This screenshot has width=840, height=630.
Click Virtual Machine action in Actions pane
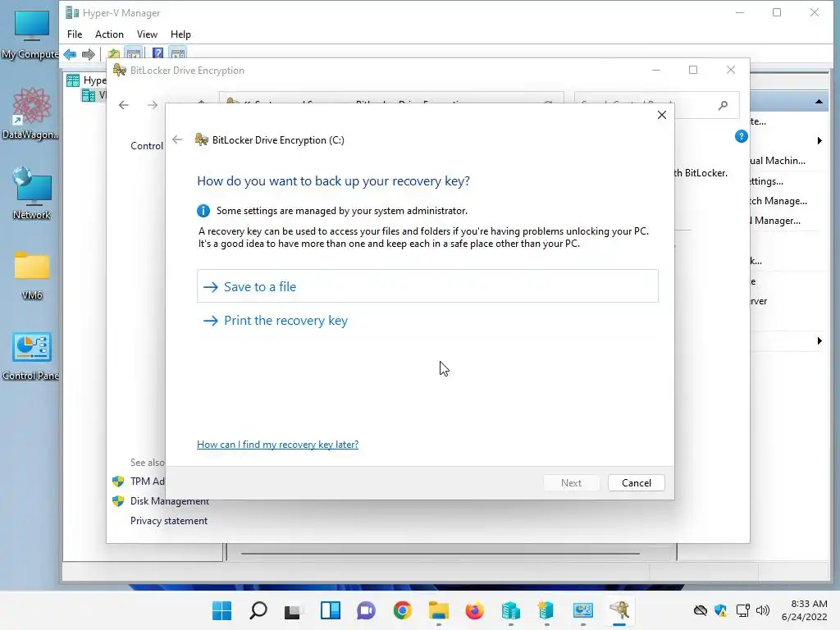point(778,161)
